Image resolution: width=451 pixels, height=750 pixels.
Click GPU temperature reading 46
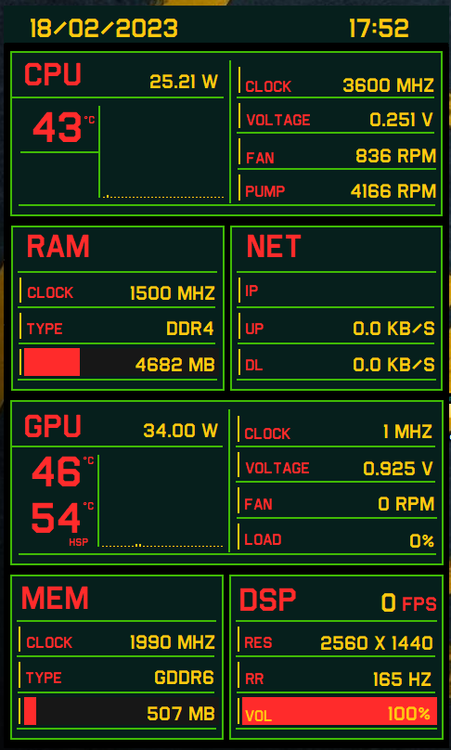pos(56,472)
